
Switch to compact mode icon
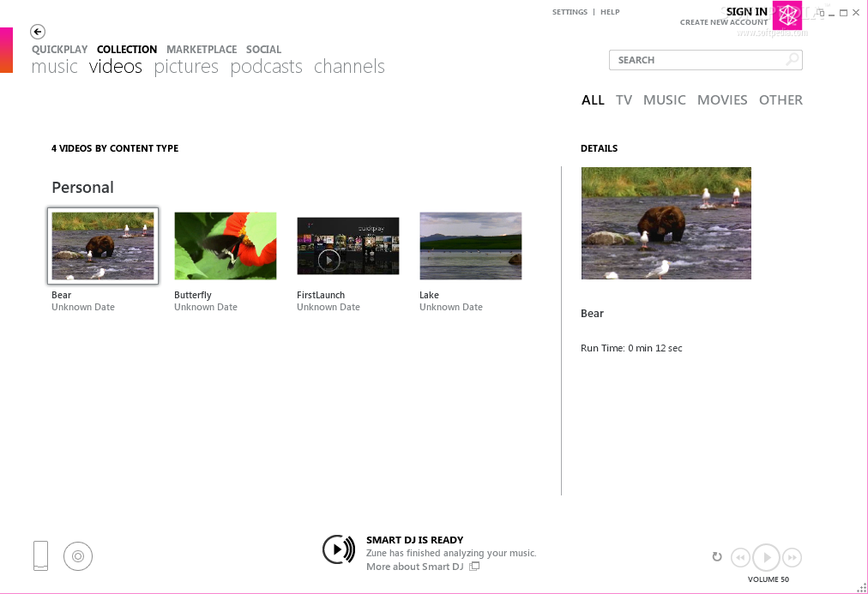point(820,13)
